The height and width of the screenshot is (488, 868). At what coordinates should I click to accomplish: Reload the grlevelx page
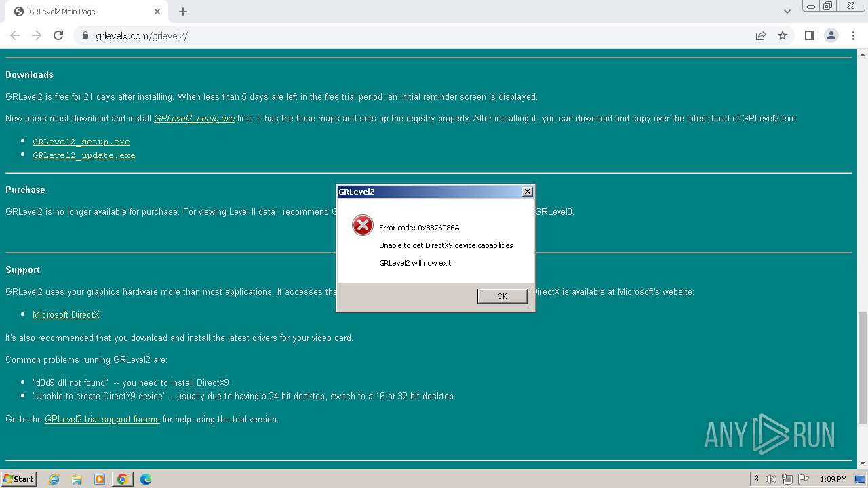click(58, 35)
